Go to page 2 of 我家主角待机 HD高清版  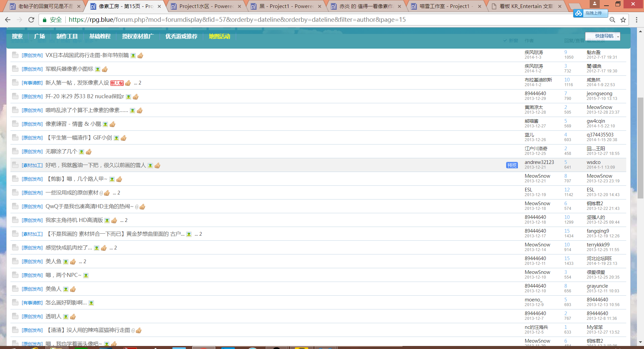[x=126, y=220]
